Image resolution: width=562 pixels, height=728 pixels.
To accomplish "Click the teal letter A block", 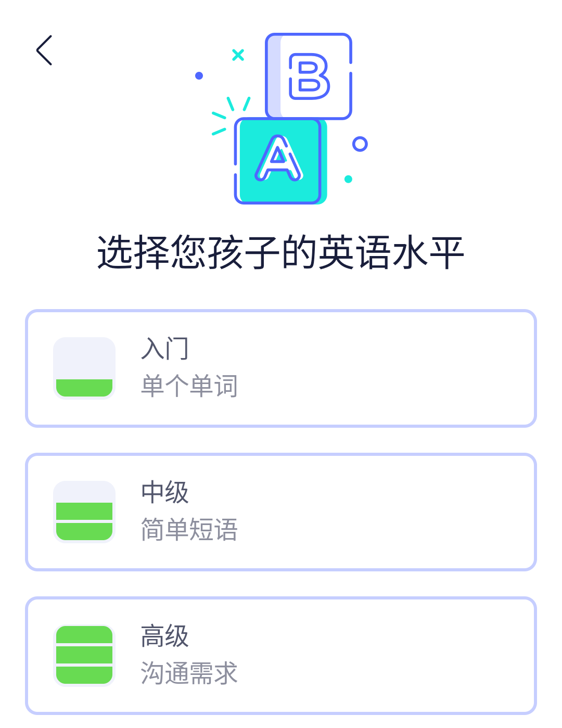I will [x=278, y=161].
